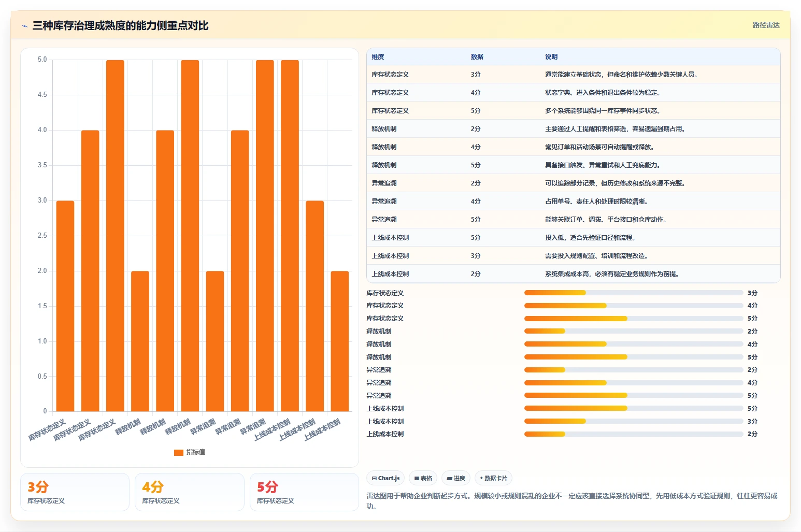Viewport: 801px width, 532px height.
Task: Click the 维度 column header
Action: coord(378,57)
